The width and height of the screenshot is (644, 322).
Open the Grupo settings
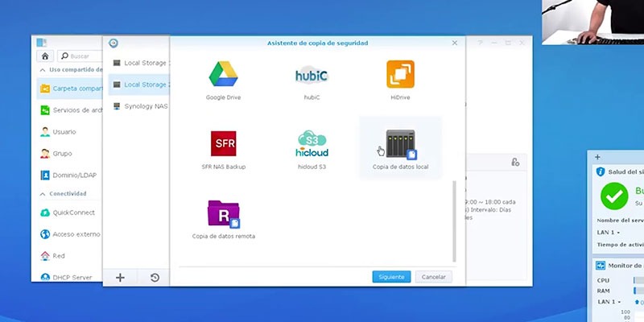coord(70,154)
